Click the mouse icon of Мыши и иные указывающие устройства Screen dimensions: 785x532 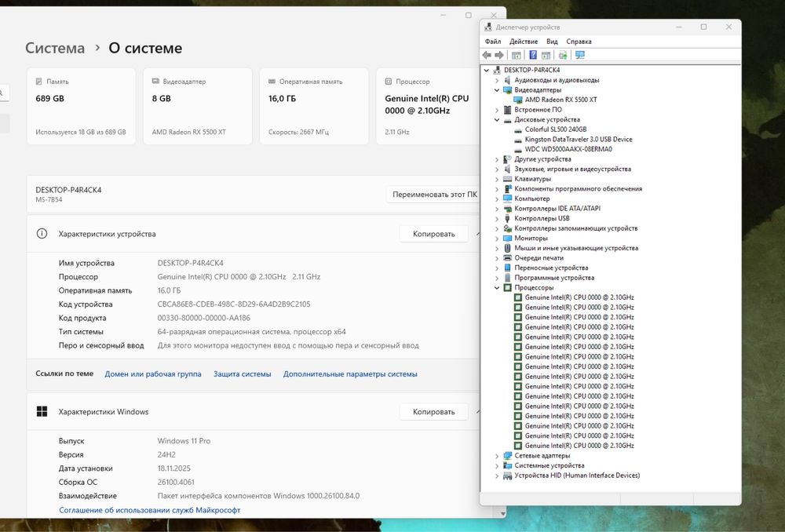pos(507,248)
